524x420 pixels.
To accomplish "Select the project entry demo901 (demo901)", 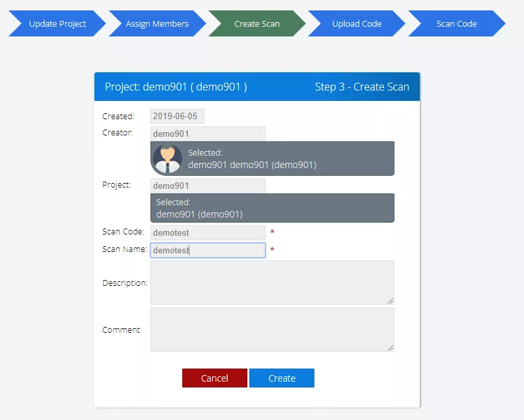I will 272,208.
